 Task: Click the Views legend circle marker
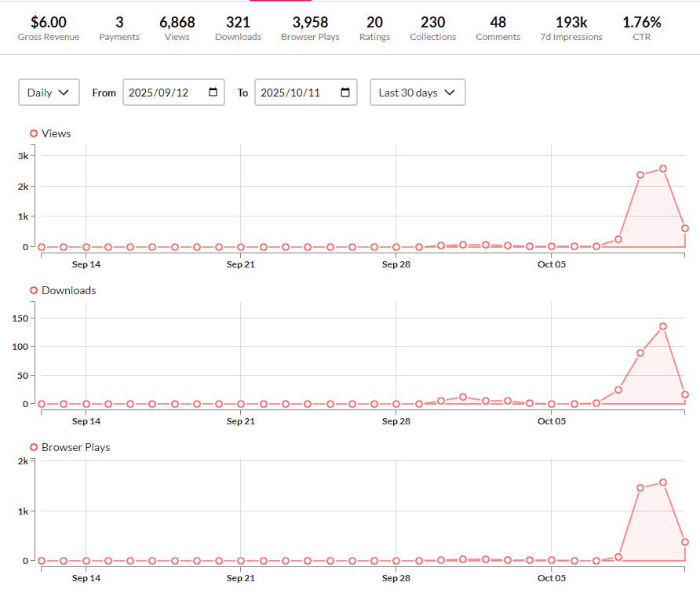(x=34, y=133)
